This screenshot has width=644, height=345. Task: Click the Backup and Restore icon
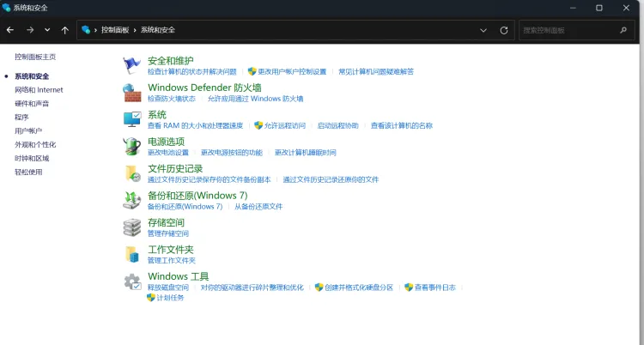[x=132, y=201]
